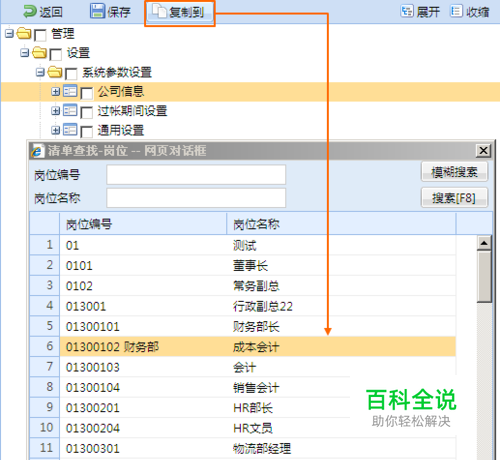Focus the 岗位编号 input field
The height and width of the screenshot is (460, 500).
[x=196, y=174]
